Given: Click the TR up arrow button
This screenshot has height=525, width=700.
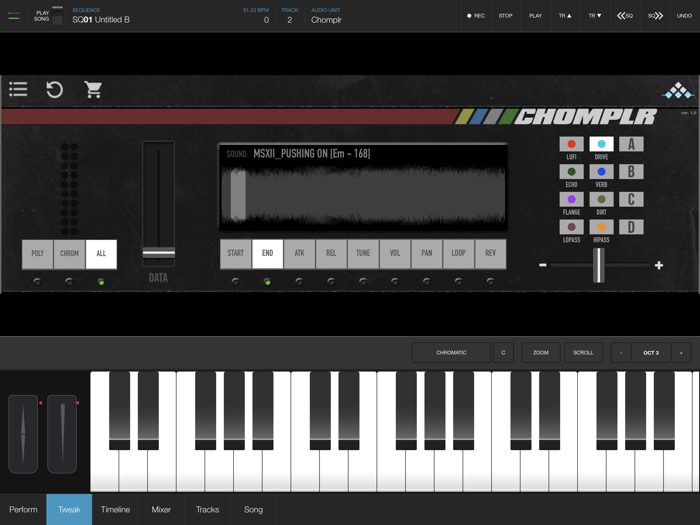Looking at the screenshot, I should point(565,16).
